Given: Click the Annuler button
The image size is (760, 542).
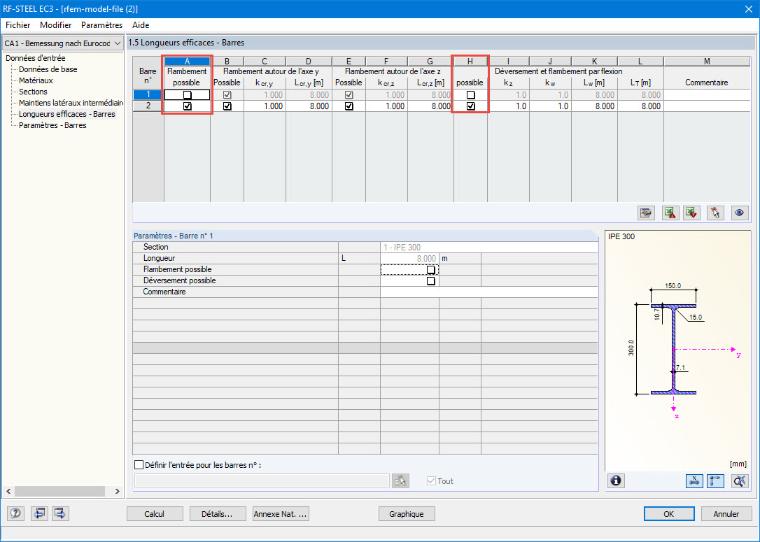Looking at the screenshot, I should tap(726, 513).
